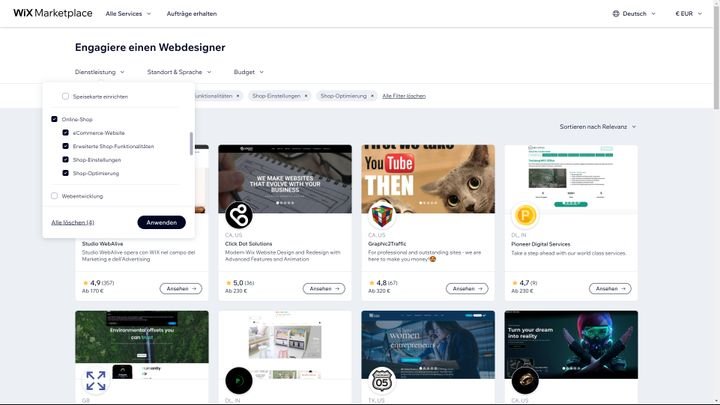720x405 pixels.
Task: Uncheck Erweiterte Shop-Funktionalitäten checkbox
Action: point(65,146)
